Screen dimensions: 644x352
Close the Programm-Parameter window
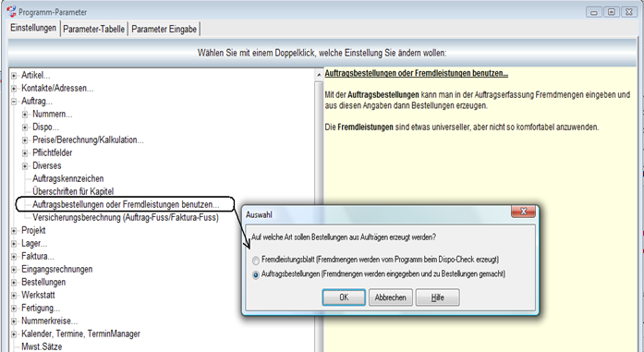click(629, 12)
